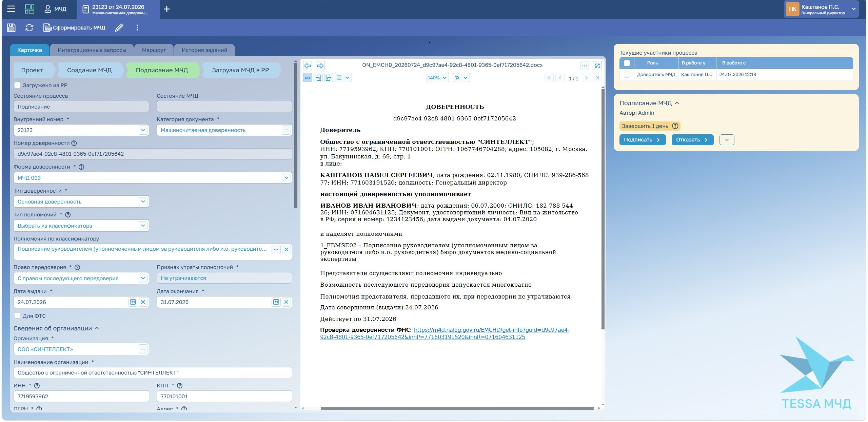Screen dimensions: 868x422
Task: Expand the document preview to full screen
Action: [597, 65]
